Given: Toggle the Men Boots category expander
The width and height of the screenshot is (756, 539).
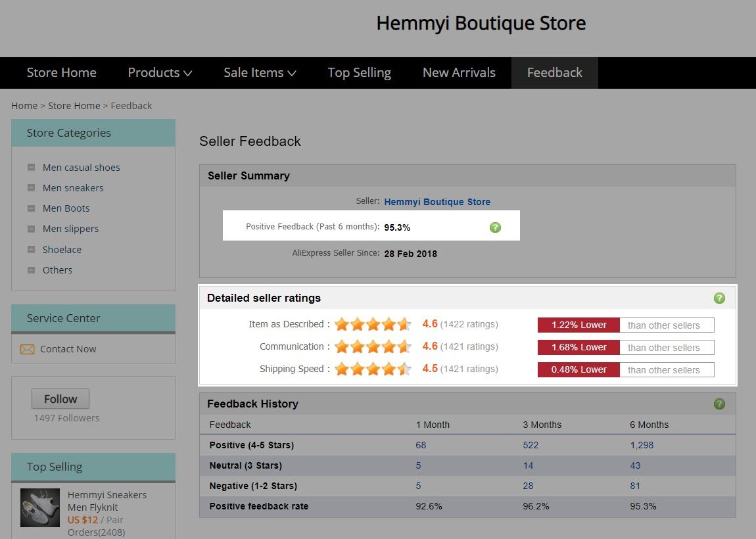Looking at the screenshot, I should point(32,208).
